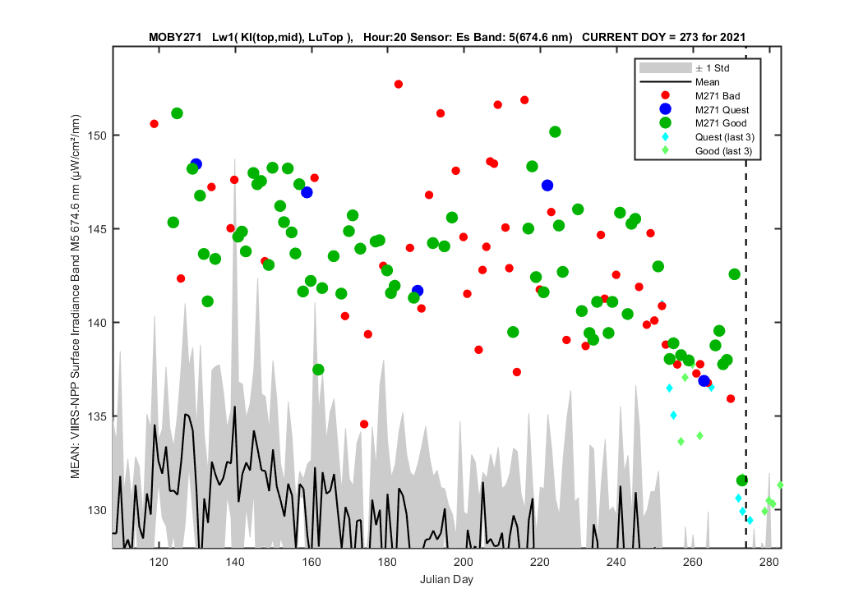Viewport: 863px width, 616px height.
Task: Click the x-axis tick label 200
Action: pos(464,562)
